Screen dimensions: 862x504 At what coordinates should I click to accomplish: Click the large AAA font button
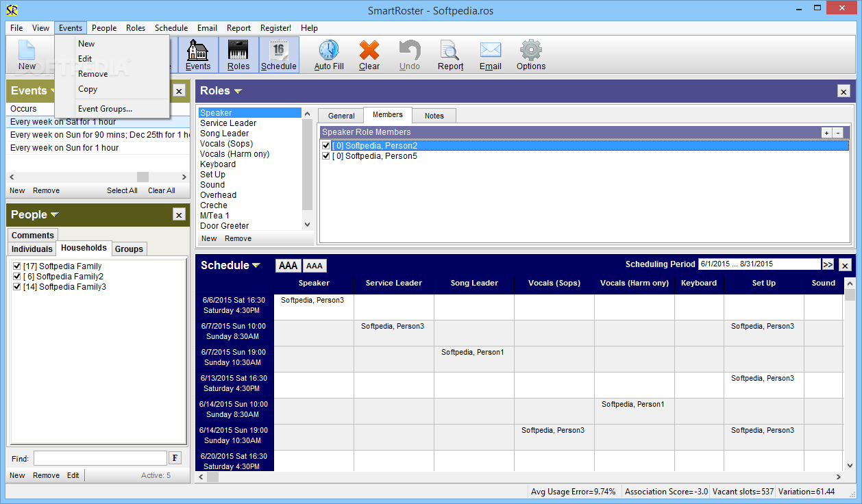tap(288, 266)
